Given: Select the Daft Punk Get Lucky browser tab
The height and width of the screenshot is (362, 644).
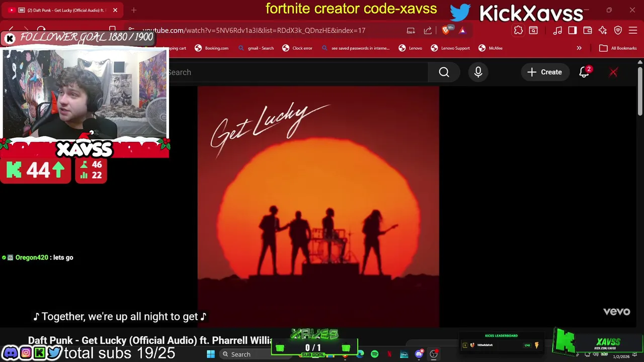Looking at the screenshot, I should (62, 10).
